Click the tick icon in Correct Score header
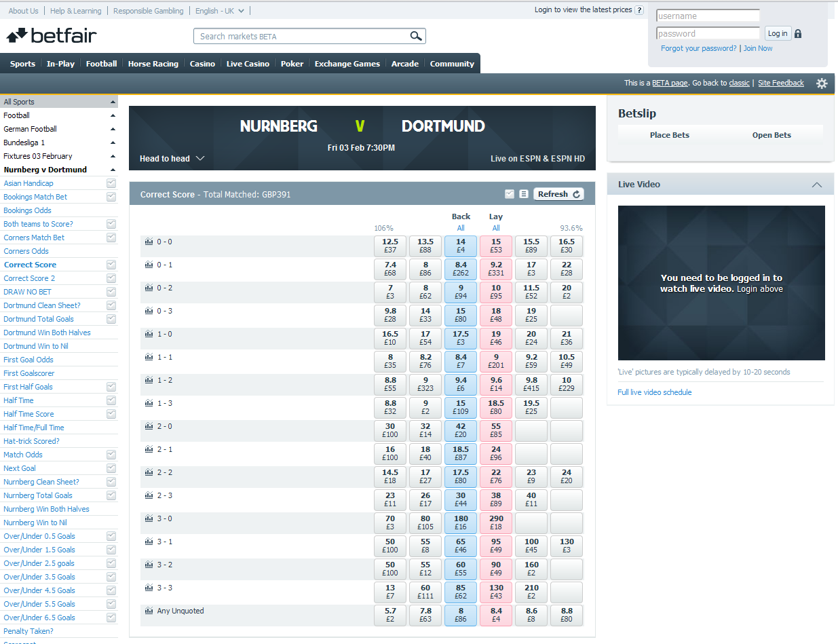The height and width of the screenshot is (644, 838). [x=510, y=194]
